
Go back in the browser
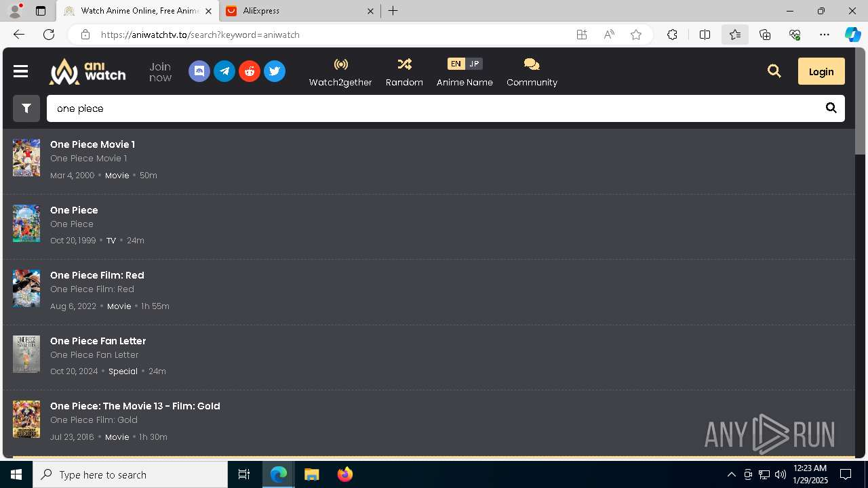pos(19,35)
